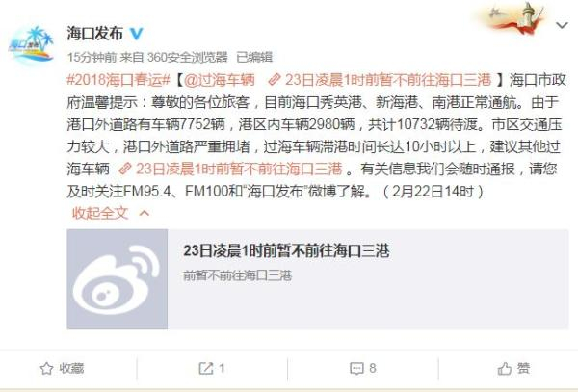Like the post with the thumbs-up icon
578x392 pixels.
pyautogui.click(x=505, y=368)
